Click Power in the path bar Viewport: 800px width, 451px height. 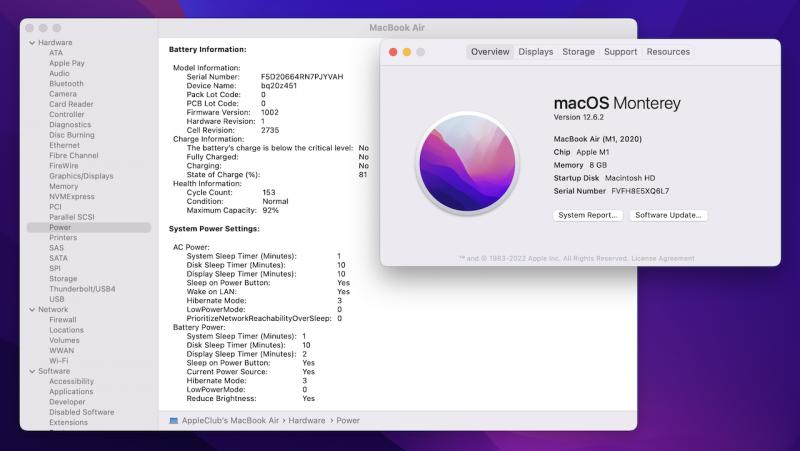348,421
